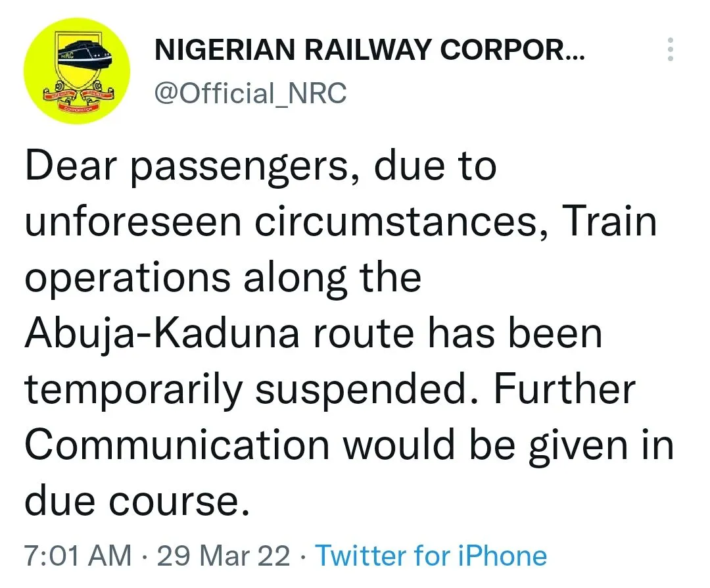Screen dimensions: 710x588
Task: Open the three-dot more options menu
Action: tap(670, 49)
